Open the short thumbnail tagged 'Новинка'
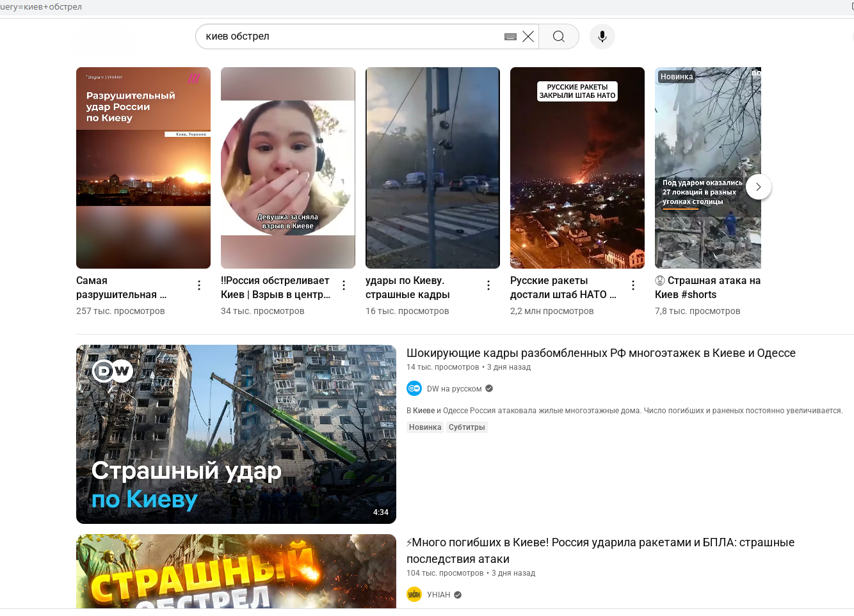The height and width of the screenshot is (616, 854). (708, 168)
